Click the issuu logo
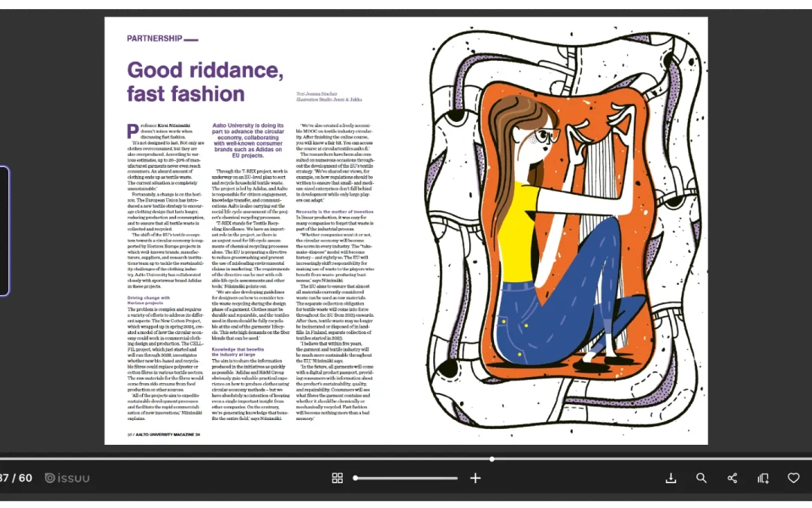The width and height of the screenshot is (812, 508). [68, 478]
